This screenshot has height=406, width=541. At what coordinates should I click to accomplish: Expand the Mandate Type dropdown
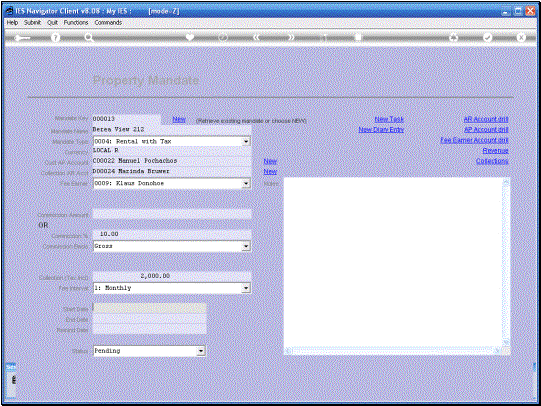click(x=246, y=141)
